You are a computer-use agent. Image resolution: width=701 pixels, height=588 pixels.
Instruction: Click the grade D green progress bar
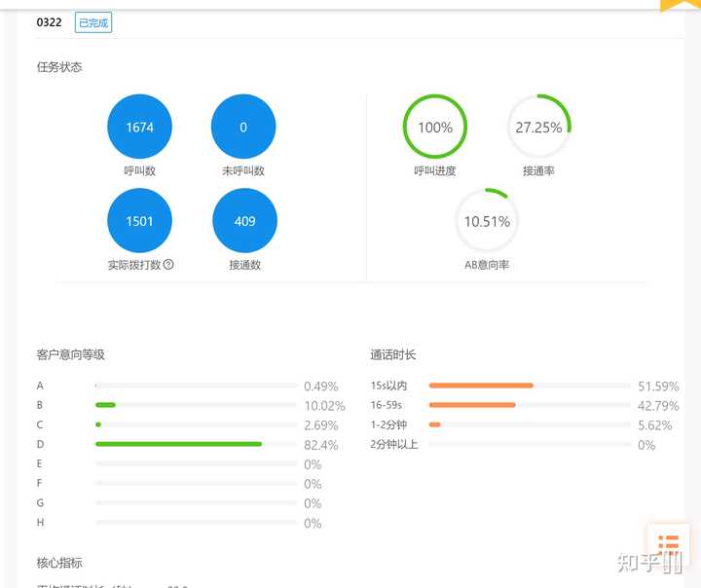tap(179, 444)
